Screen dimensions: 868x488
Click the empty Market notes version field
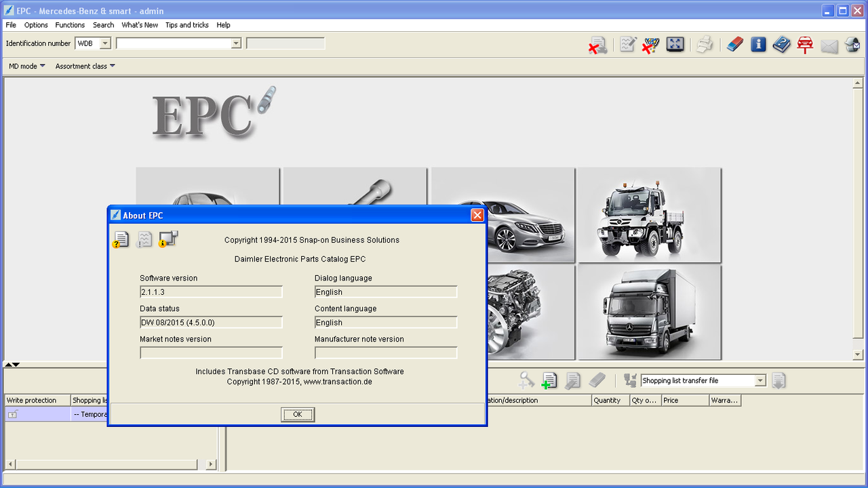[211, 353]
